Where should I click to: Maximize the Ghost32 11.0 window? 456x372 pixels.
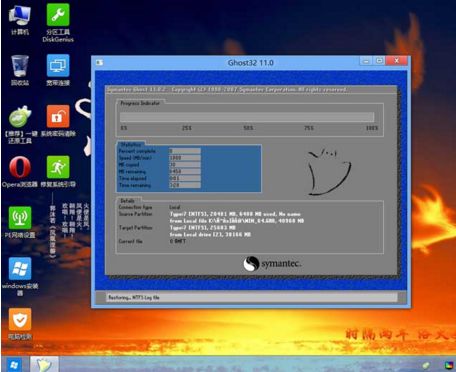pyautogui.click(x=379, y=61)
